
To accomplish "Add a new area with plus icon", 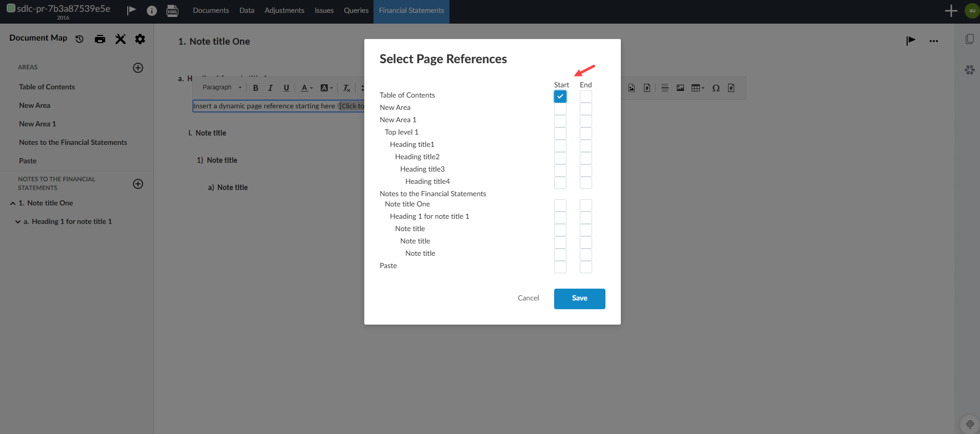I will coord(138,68).
